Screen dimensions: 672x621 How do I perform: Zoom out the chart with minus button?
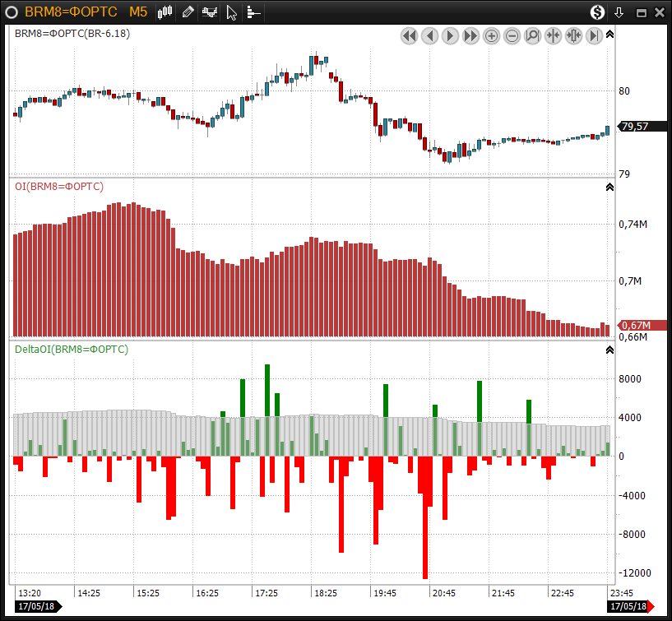[x=512, y=35]
